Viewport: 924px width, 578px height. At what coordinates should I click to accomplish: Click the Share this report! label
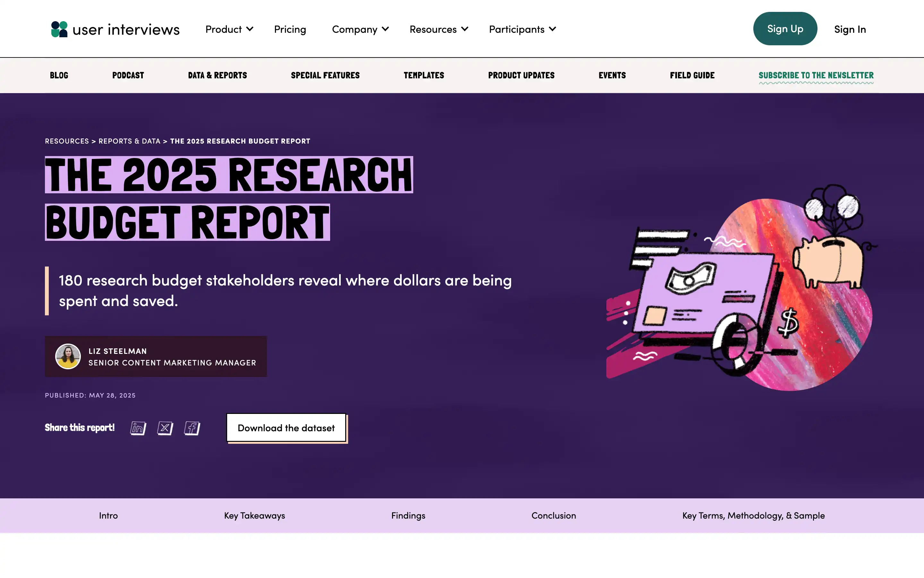pos(80,427)
